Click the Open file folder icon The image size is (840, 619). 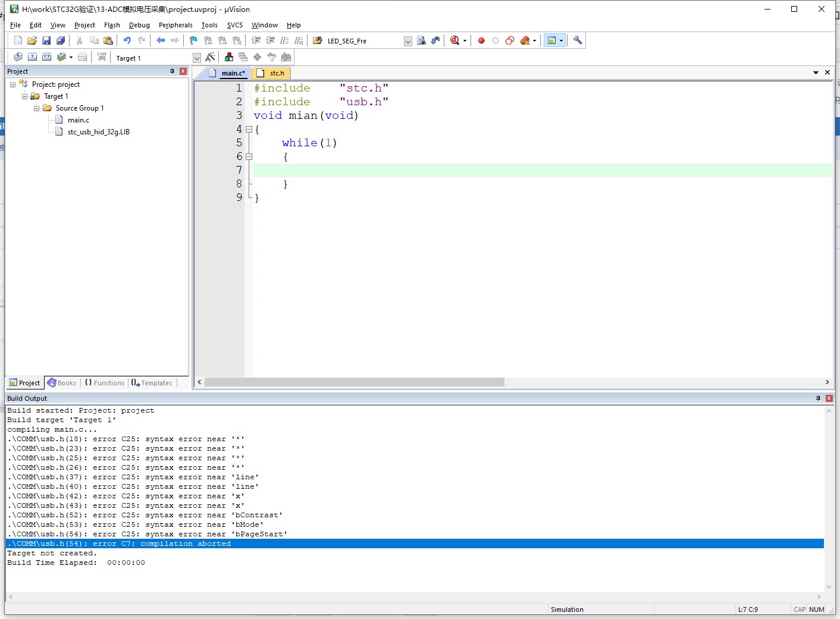point(32,40)
